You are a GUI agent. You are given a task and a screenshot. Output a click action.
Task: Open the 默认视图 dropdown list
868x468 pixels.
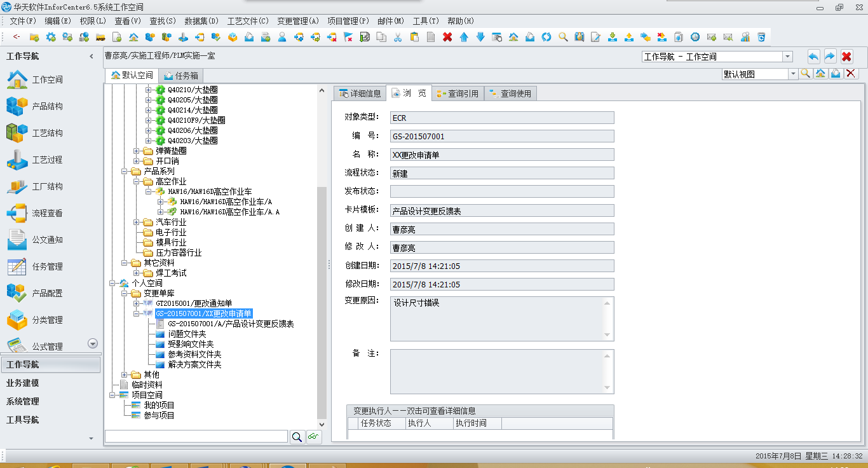coord(792,73)
